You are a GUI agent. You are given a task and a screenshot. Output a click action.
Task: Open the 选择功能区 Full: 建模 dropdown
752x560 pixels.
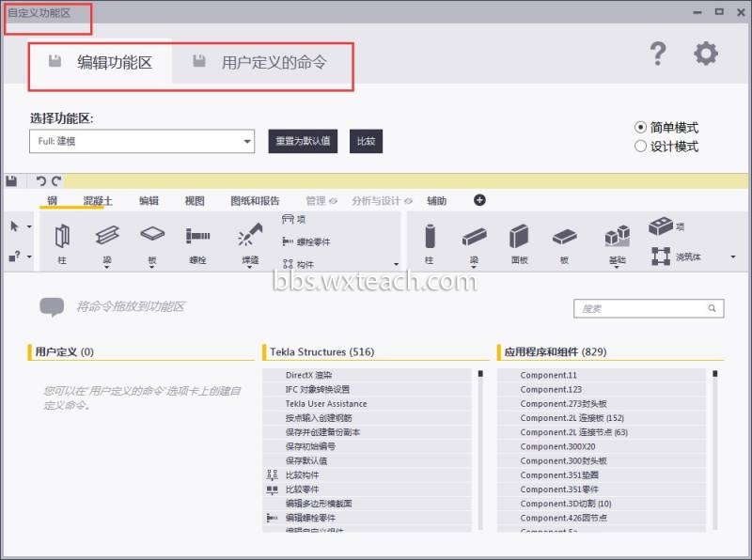(x=142, y=141)
